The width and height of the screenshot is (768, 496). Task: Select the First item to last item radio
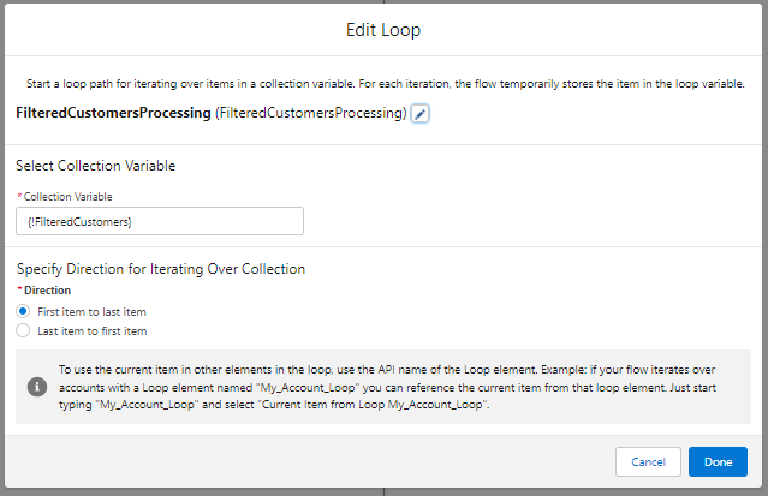click(x=24, y=312)
